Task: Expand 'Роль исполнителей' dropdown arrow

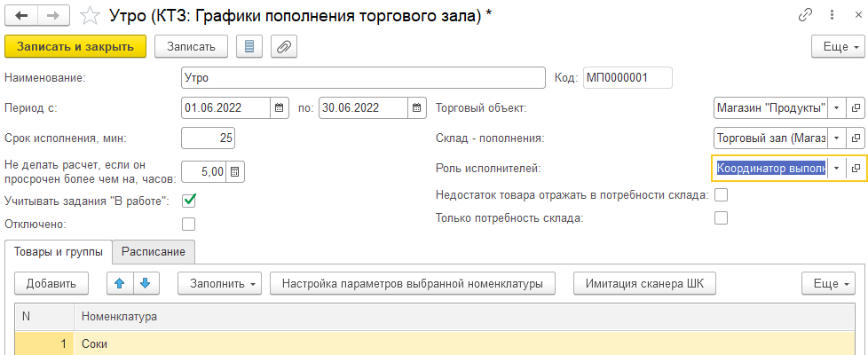Action: (x=836, y=168)
